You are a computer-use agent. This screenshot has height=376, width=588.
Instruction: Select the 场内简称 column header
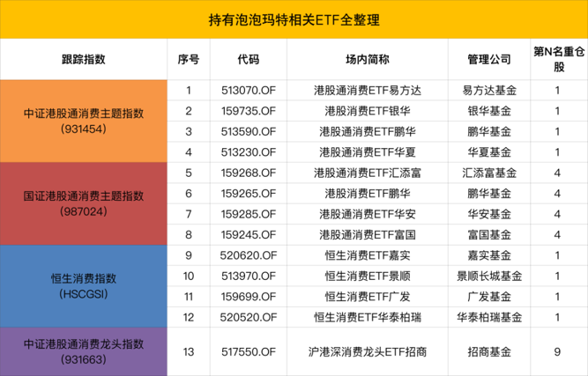tap(368, 59)
